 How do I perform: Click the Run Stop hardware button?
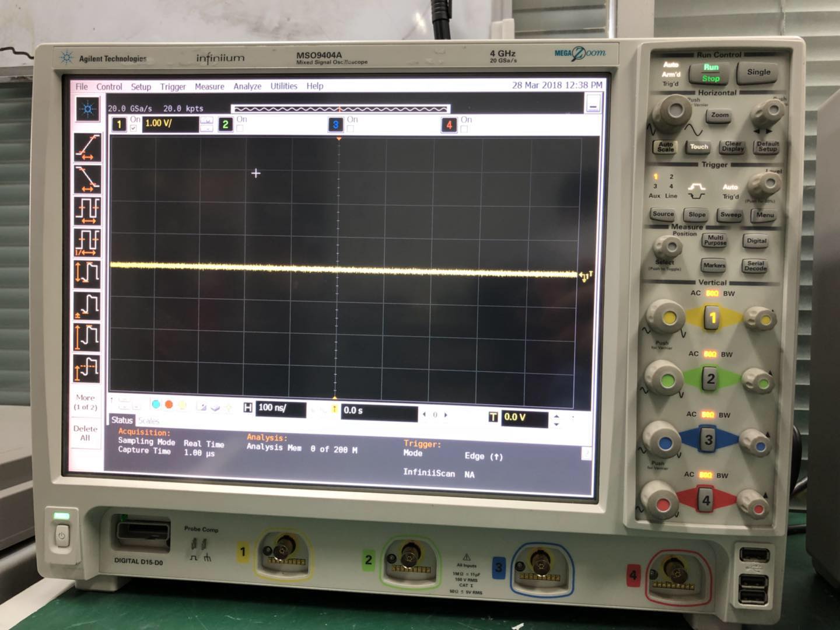[710, 73]
